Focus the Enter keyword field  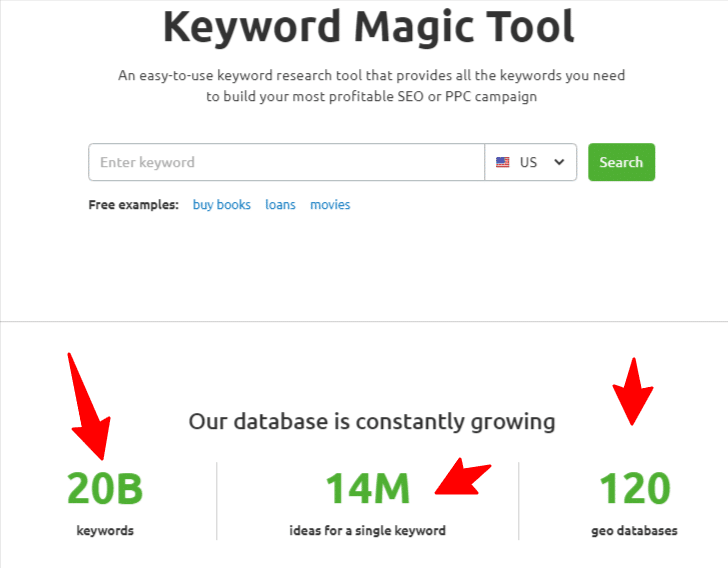tap(286, 162)
